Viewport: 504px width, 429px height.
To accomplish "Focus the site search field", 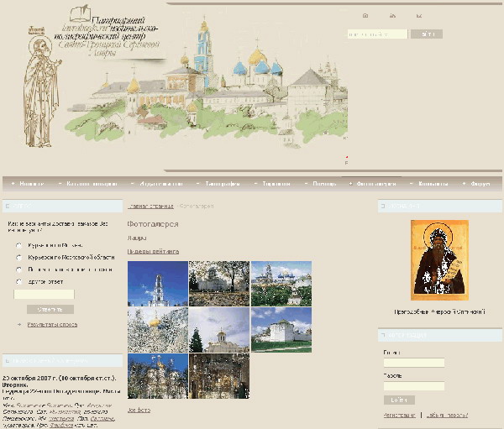I will point(377,34).
